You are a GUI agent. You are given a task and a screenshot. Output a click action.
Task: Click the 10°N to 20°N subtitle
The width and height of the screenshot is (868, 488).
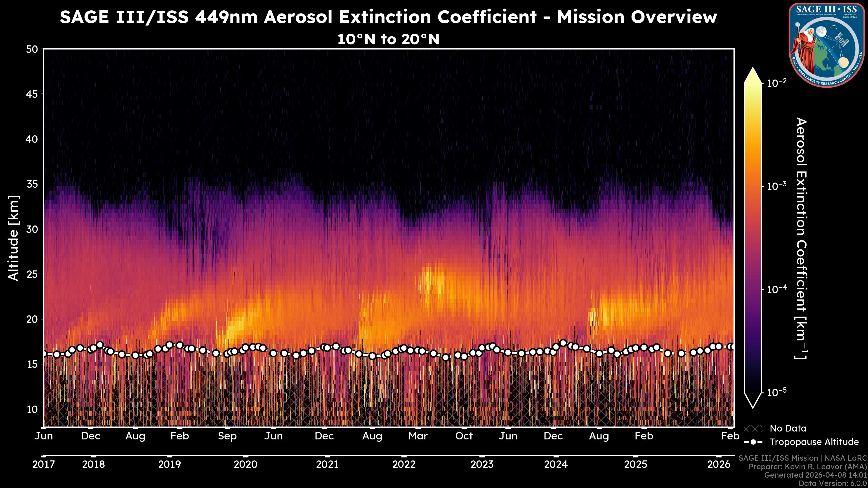point(388,39)
